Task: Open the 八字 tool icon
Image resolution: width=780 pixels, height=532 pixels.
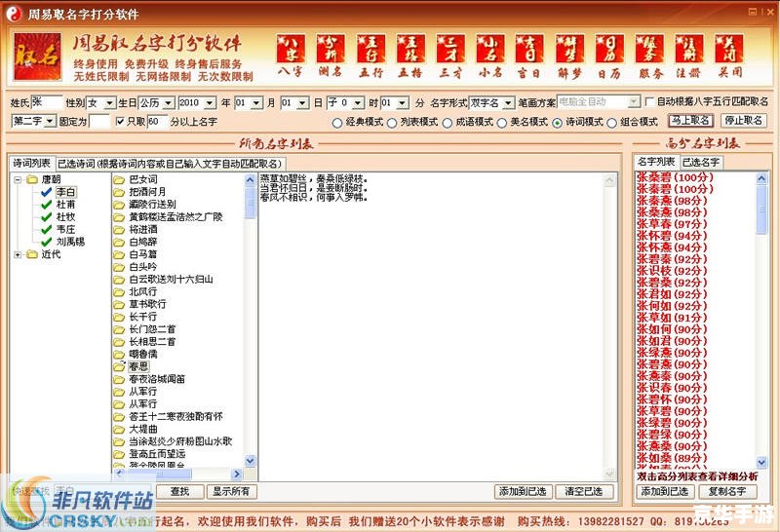Action: (291, 56)
